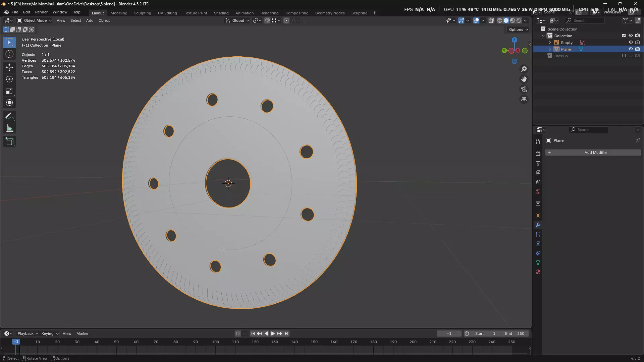
Task: Click the outliner Search field
Action: [585, 20]
